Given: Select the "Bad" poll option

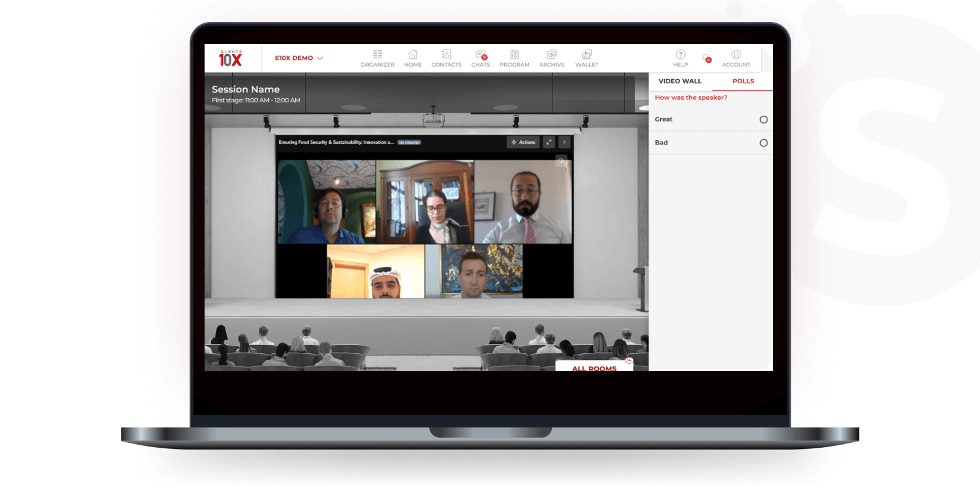Looking at the screenshot, I should pyautogui.click(x=763, y=143).
